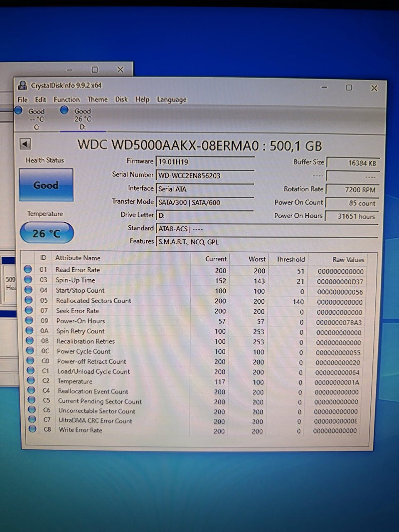
Task: Open the Edit menu
Action: [40, 100]
